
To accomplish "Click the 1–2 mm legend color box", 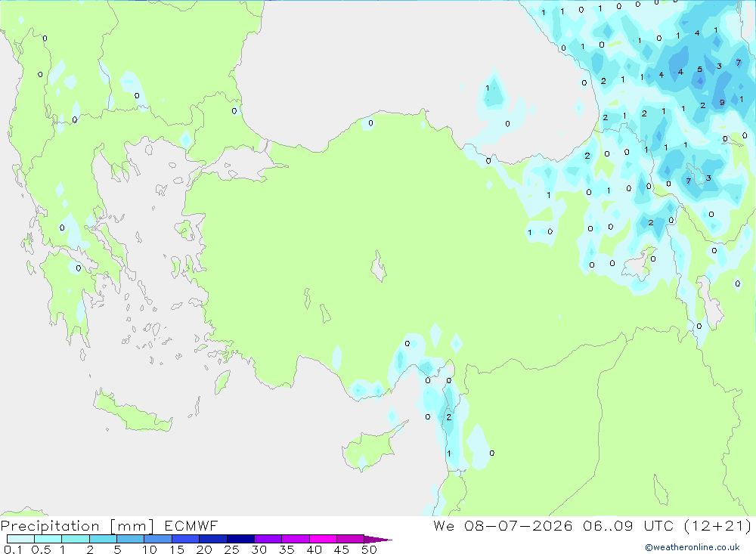I will pos(76,539).
